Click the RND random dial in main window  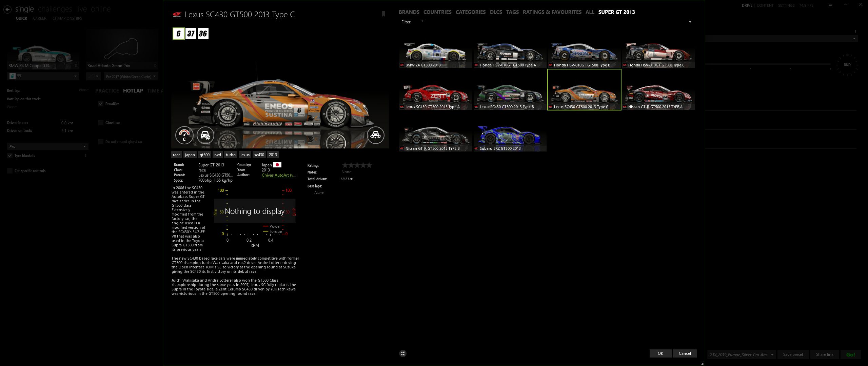point(847,65)
